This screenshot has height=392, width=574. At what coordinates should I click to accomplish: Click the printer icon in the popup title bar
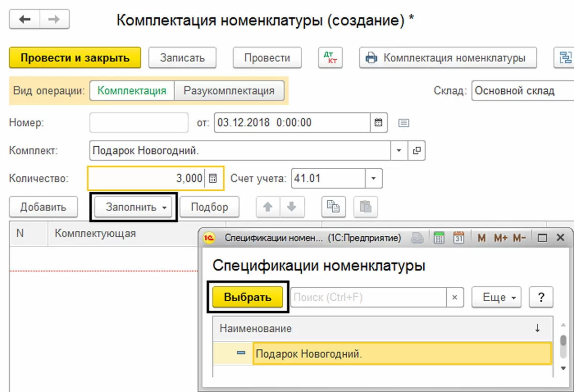pyautogui.click(x=418, y=237)
